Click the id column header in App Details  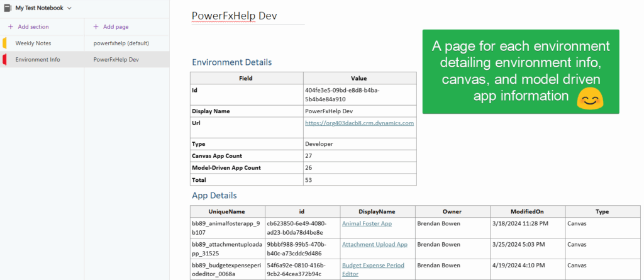tap(303, 212)
